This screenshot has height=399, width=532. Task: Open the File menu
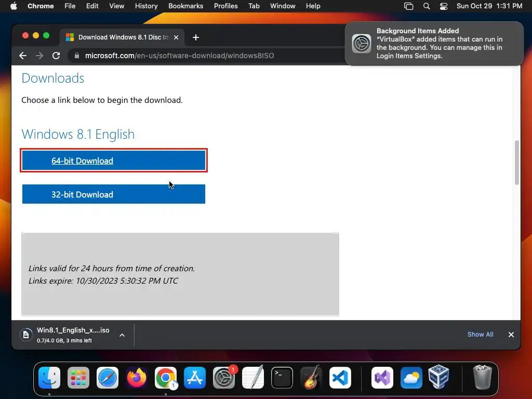click(70, 6)
